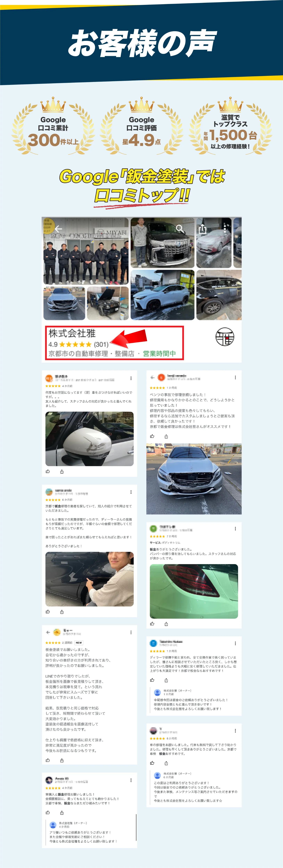Open the magnifier search icon on photos
The width and height of the screenshot is (283, 868).
[x=180, y=229]
